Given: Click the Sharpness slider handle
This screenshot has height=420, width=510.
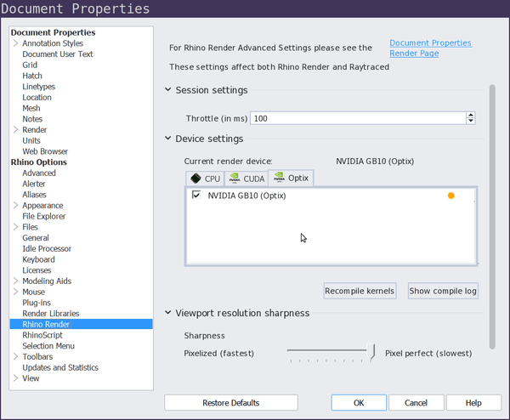Looking at the screenshot, I should tap(371, 352).
